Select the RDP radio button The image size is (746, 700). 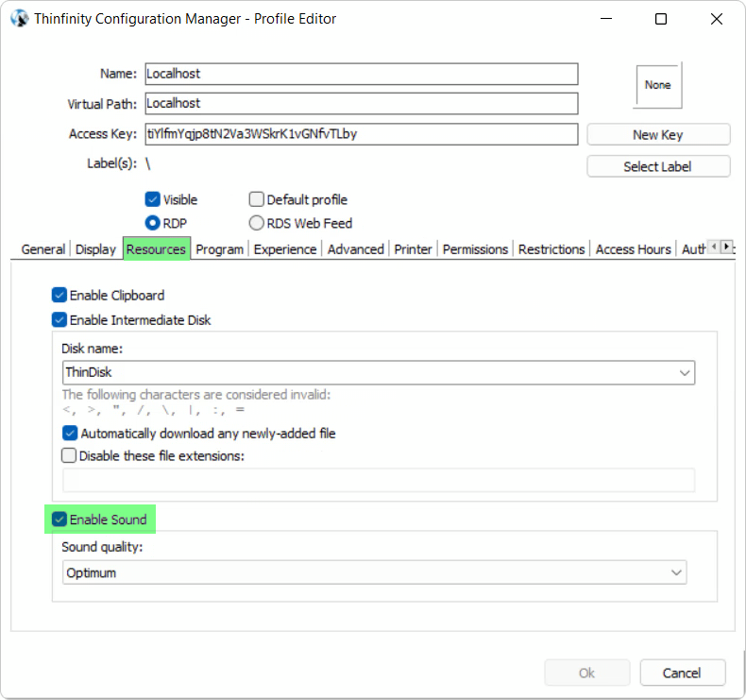152,223
